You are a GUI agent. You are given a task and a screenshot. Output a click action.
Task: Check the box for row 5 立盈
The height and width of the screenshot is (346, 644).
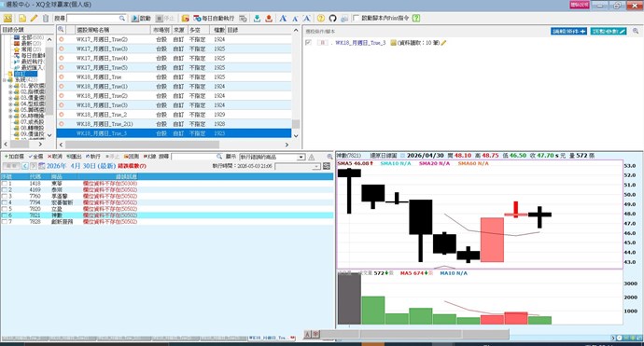click(x=5, y=209)
